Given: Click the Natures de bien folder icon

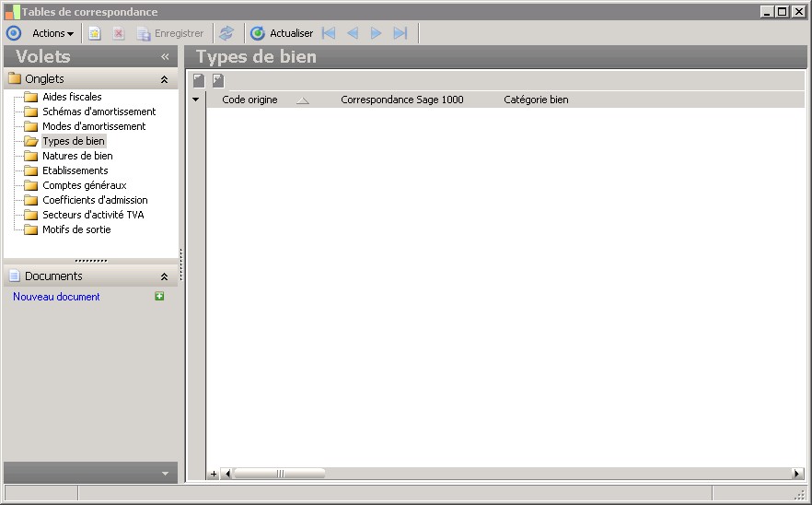Looking at the screenshot, I should pos(31,156).
